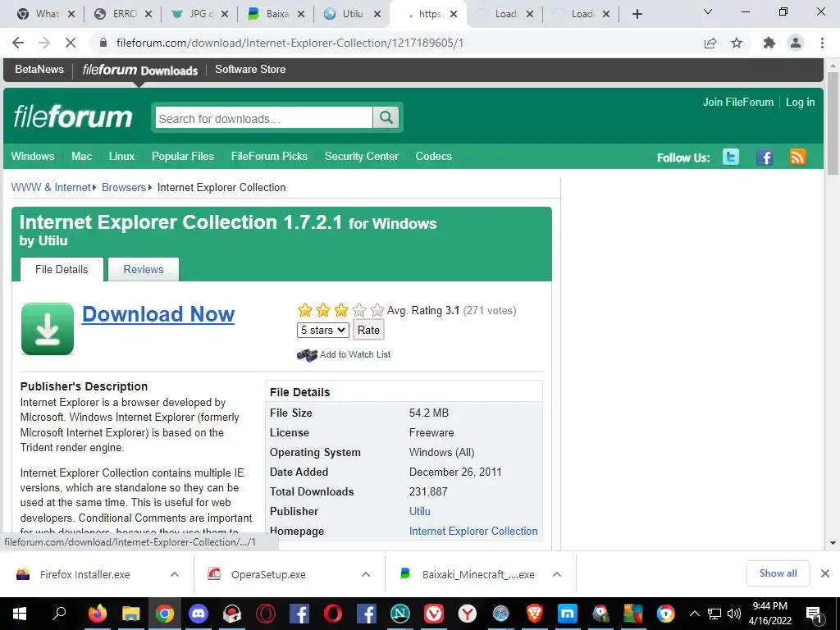This screenshot has width=840, height=630.
Task: Open the Linux category menu
Action: [121, 157]
